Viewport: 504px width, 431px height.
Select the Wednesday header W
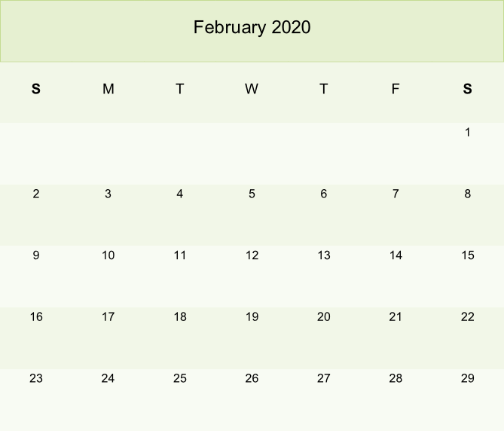point(252,89)
